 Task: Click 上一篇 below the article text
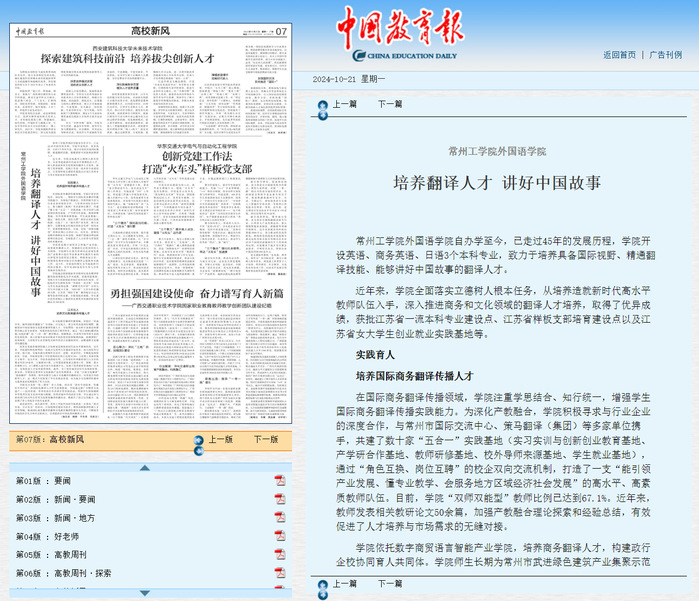coord(345,583)
